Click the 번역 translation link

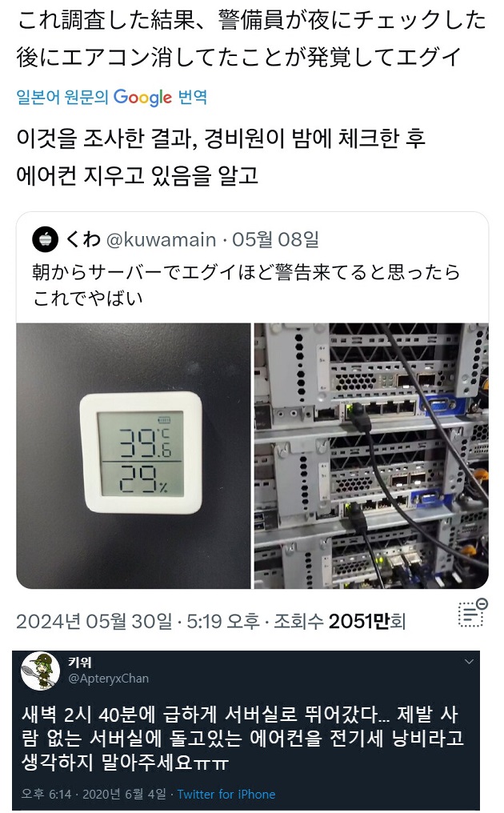tap(192, 97)
